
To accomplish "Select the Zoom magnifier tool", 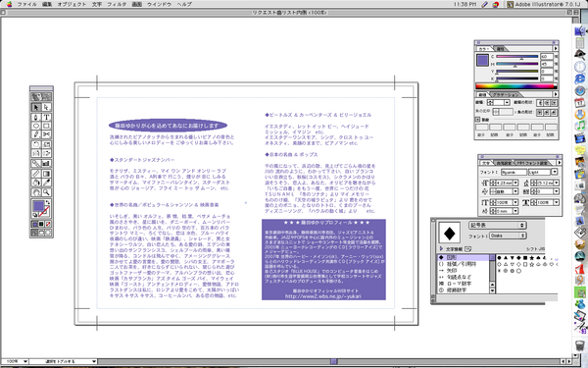I will (x=46, y=192).
